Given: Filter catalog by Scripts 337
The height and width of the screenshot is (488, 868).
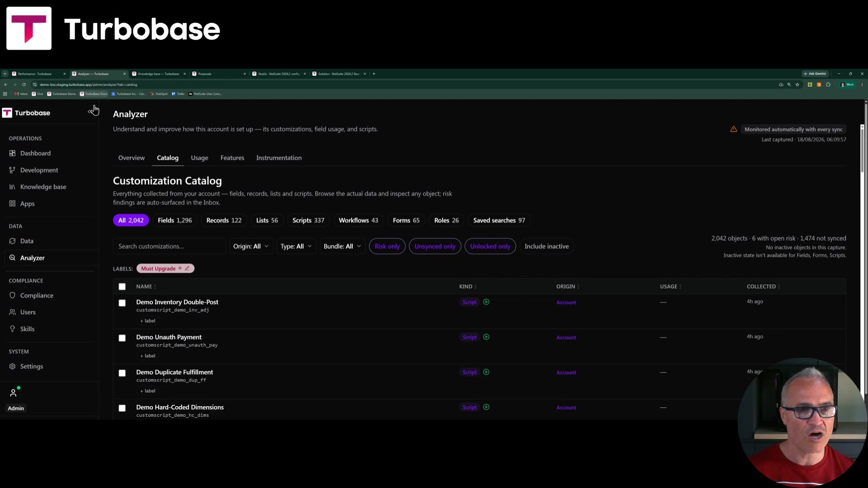Looking at the screenshot, I should [x=308, y=220].
